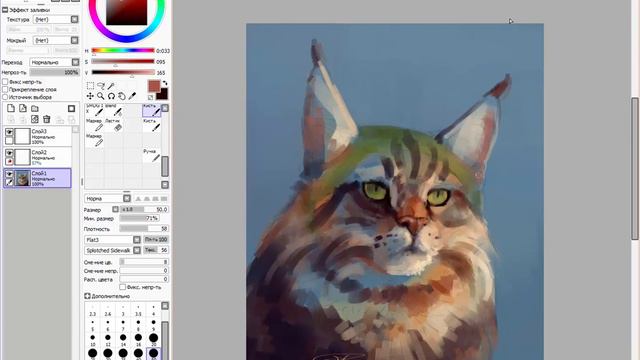Pick a color on the hue wheel ring
640x360 pixels.
[127, 39]
